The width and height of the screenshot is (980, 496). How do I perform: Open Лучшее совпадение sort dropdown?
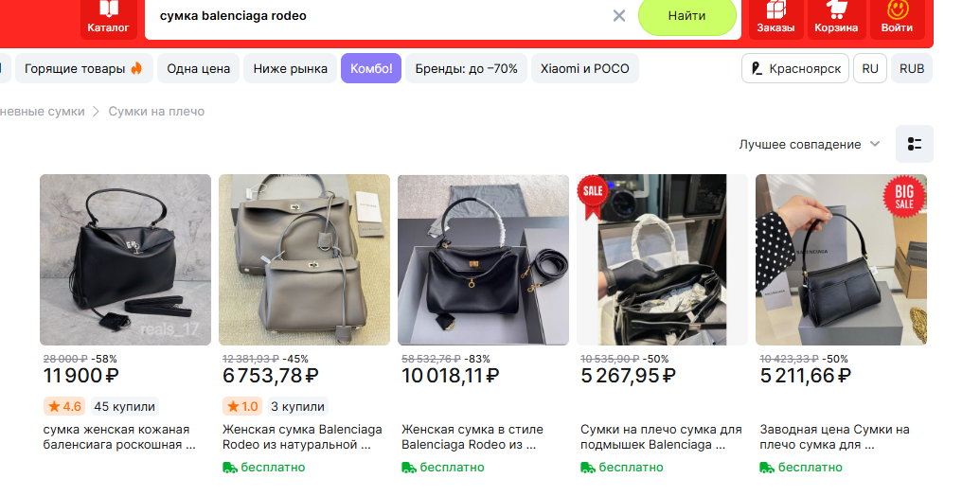coord(810,144)
